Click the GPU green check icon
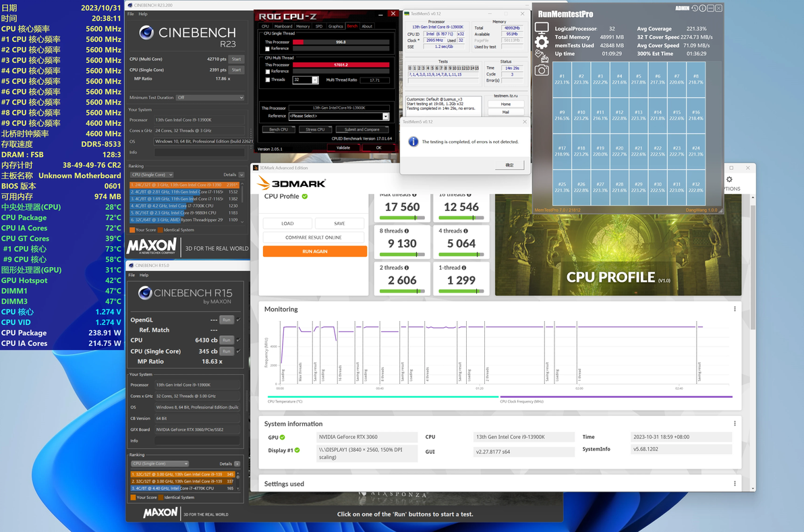This screenshot has height=532, width=804. tap(282, 437)
